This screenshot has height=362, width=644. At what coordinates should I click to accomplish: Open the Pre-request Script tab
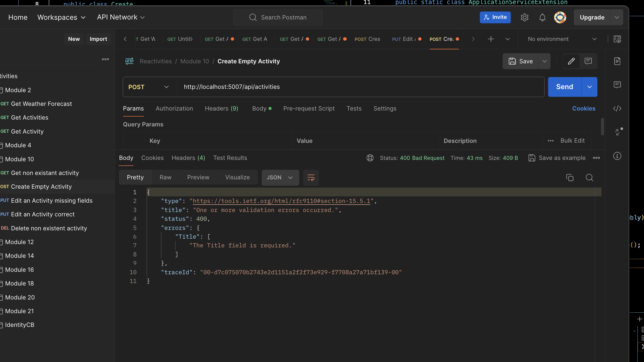pos(309,109)
